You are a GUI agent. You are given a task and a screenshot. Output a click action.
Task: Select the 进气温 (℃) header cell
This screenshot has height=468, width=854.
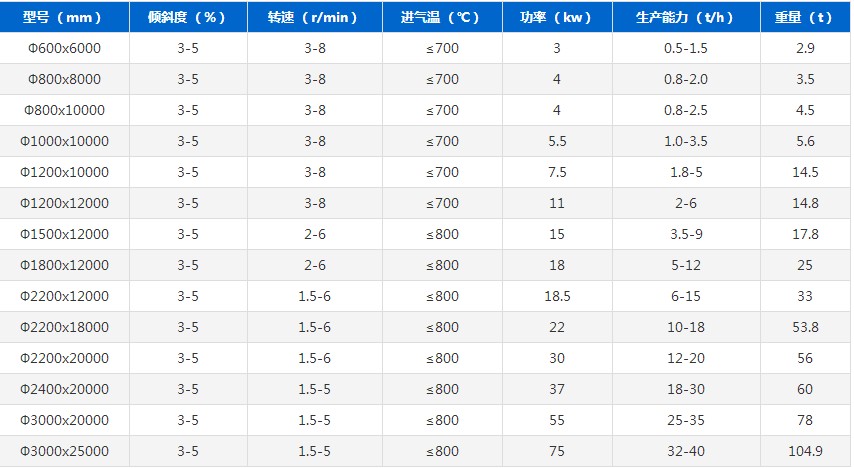pos(442,17)
